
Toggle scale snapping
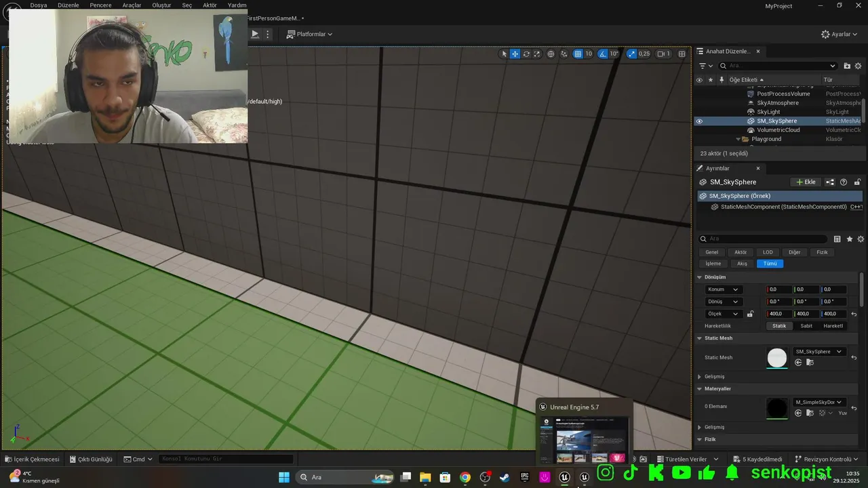click(x=631, y=54)
